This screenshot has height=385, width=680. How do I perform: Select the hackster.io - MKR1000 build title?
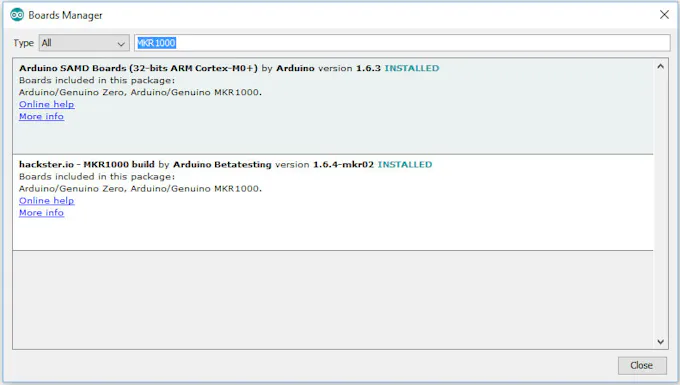[x=87, y=164]
